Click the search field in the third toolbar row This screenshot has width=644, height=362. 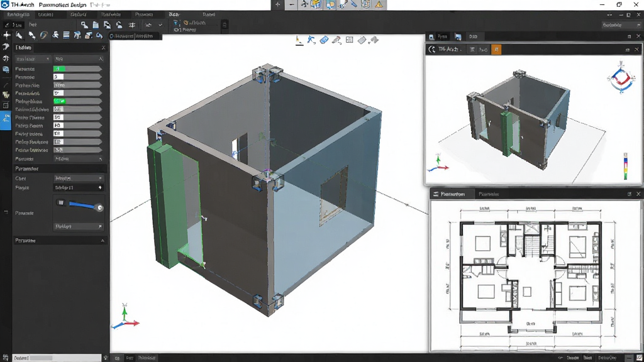coord(135,36)
